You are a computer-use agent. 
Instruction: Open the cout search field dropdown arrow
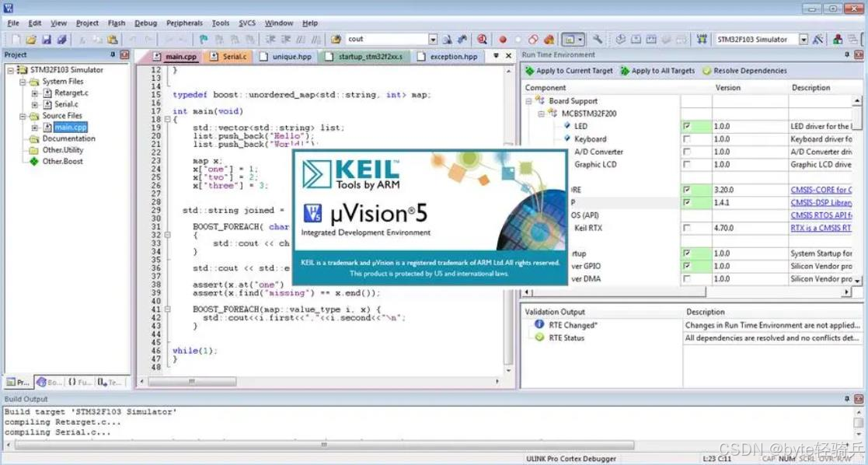[x=433, y=40]
